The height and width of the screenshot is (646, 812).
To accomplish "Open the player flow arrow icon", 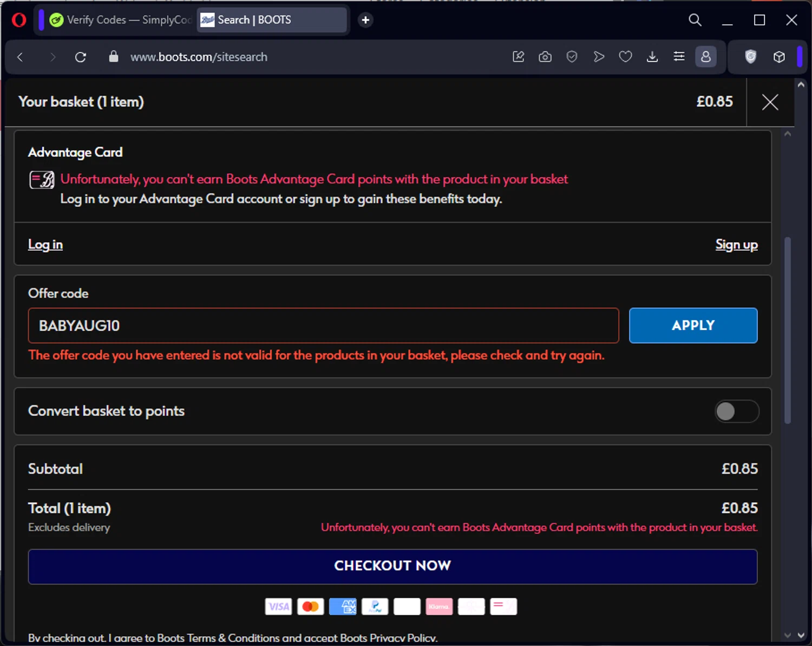I will [x=599, y=56].
